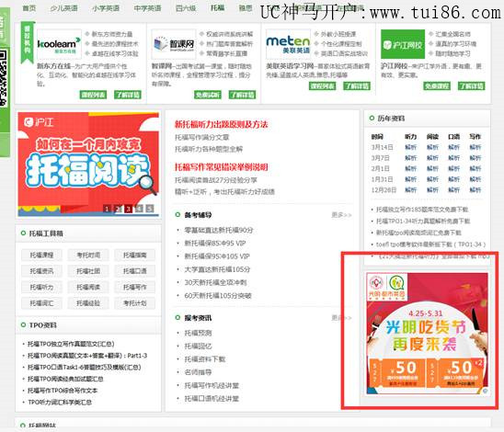Click the 托福资讯 toolbox button
Image resolution: width=504 pixels, height=432 pixels.
click(41, 271)
